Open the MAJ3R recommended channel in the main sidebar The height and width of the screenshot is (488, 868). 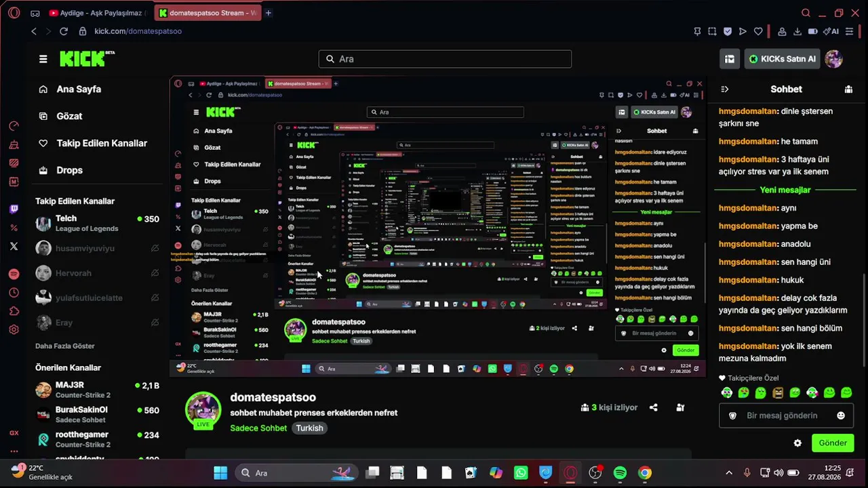[97, 390]
